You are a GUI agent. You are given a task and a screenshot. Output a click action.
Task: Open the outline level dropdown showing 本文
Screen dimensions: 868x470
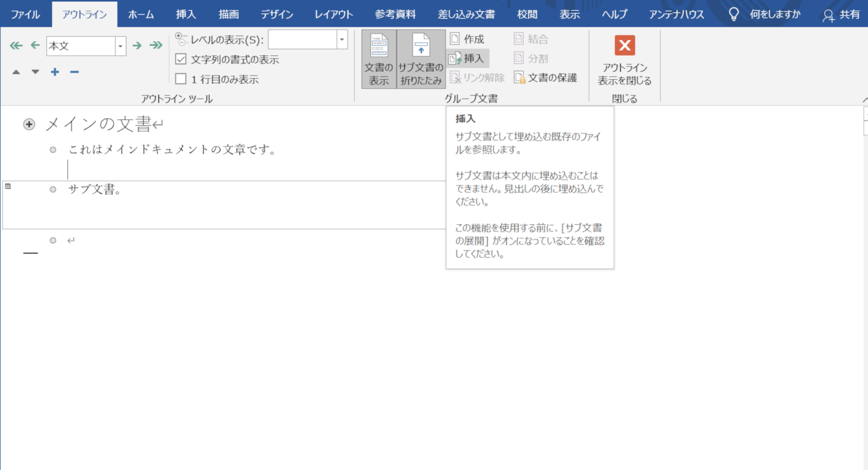(119, 45)
